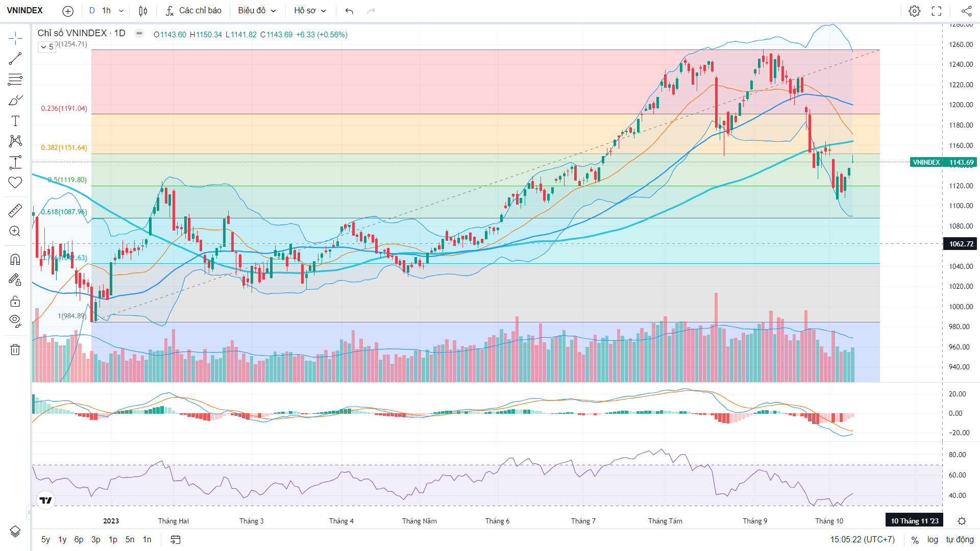Click the share chart icon
980x551 pixels.
(966, 11)
